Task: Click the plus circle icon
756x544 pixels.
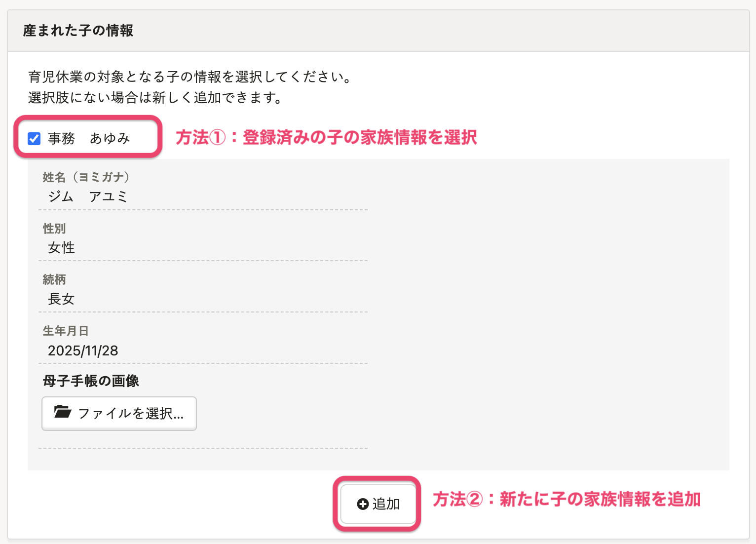Action: point(363,504)
